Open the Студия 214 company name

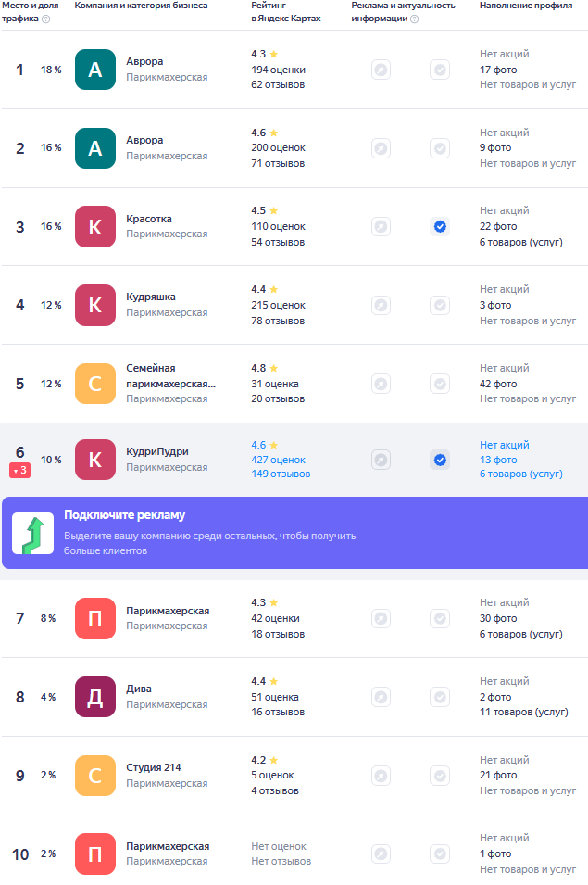pos(154,767)
